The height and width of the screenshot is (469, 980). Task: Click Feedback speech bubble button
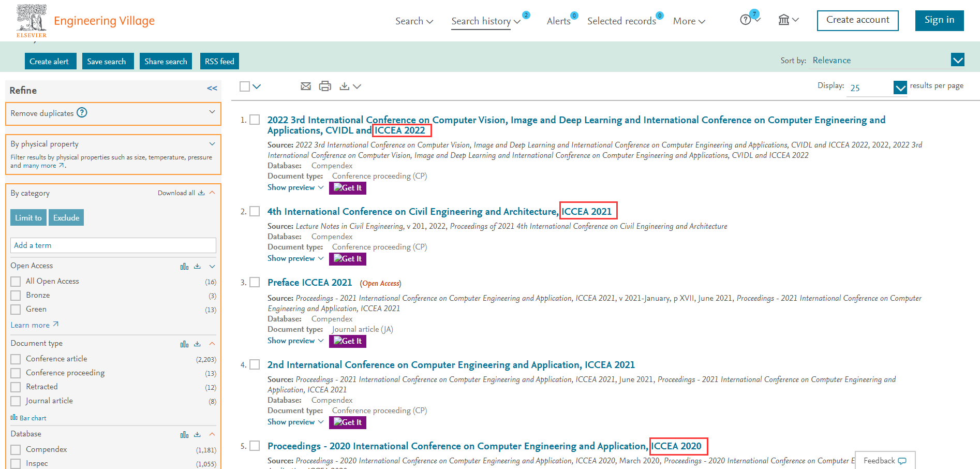tap(885, 460)
